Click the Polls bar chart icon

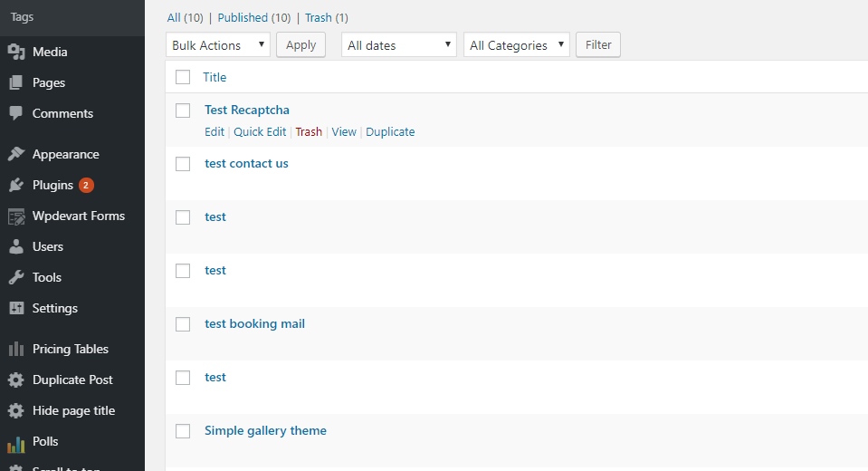pyautogui.click(x=15, y=442)
